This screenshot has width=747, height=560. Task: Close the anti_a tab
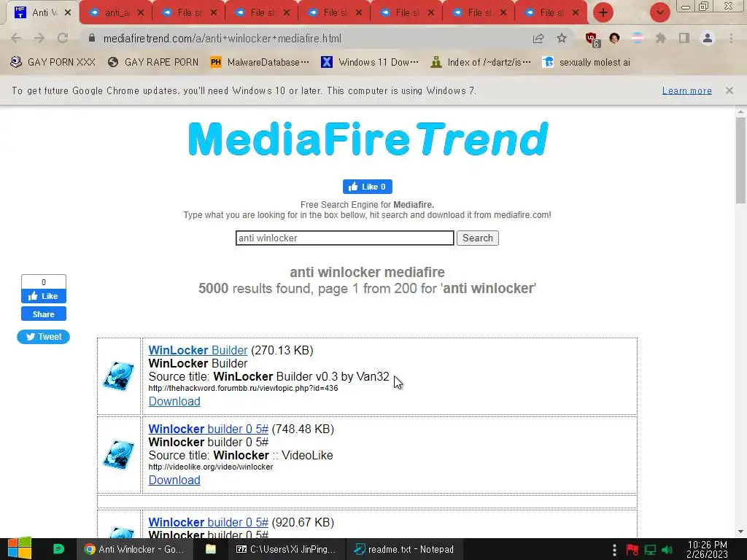(141, 13)
